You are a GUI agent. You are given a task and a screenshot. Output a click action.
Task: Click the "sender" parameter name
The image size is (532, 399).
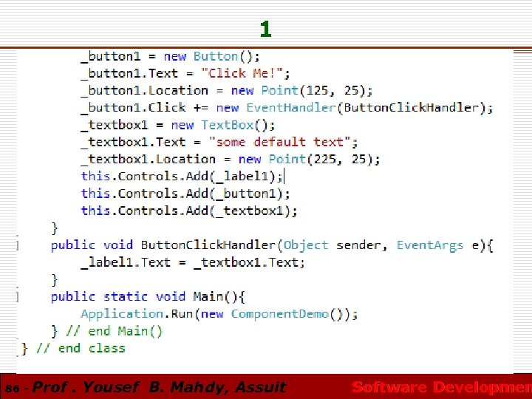[x=358, y=245]
